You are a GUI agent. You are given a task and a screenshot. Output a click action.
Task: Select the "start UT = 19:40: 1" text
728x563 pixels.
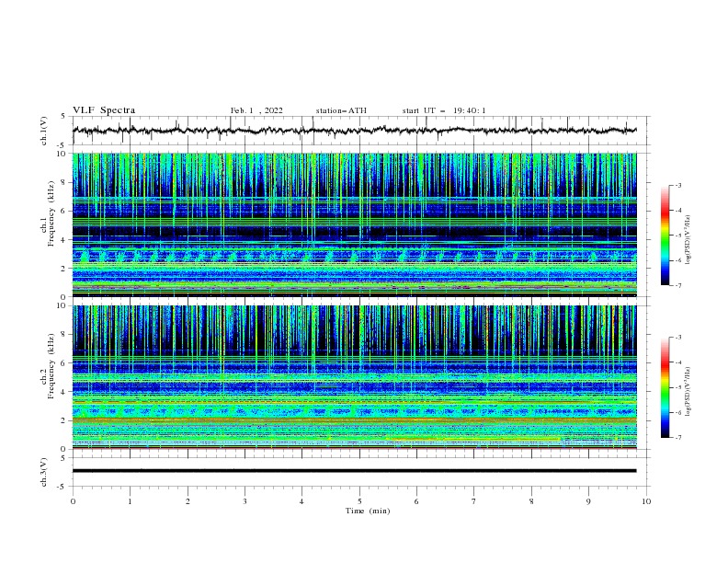point(444,110)
